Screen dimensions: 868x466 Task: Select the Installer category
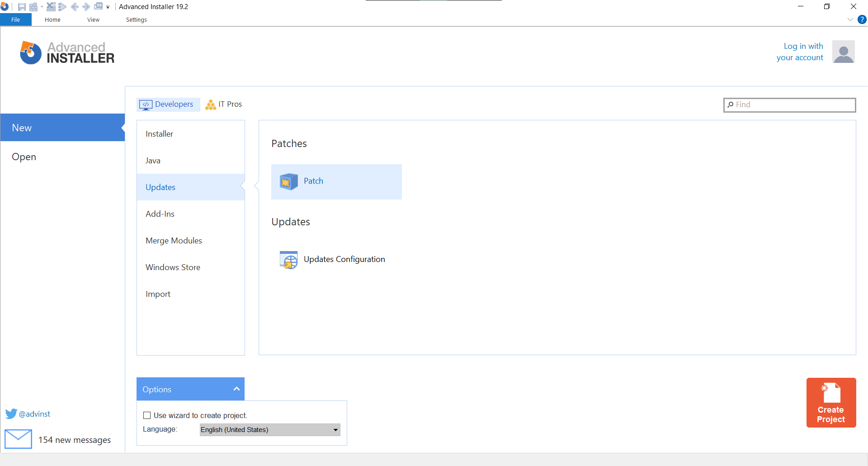pyautogui.click(x=191, y=134)
